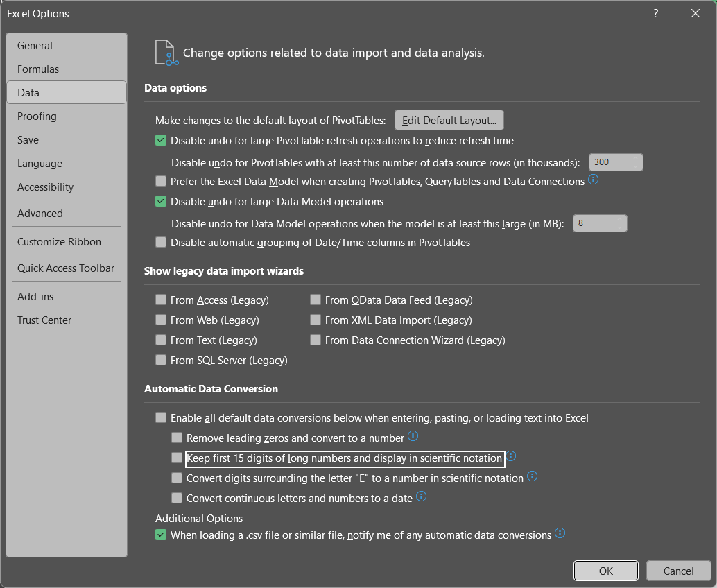Check From XML Data Import (Legacy)

315,320
